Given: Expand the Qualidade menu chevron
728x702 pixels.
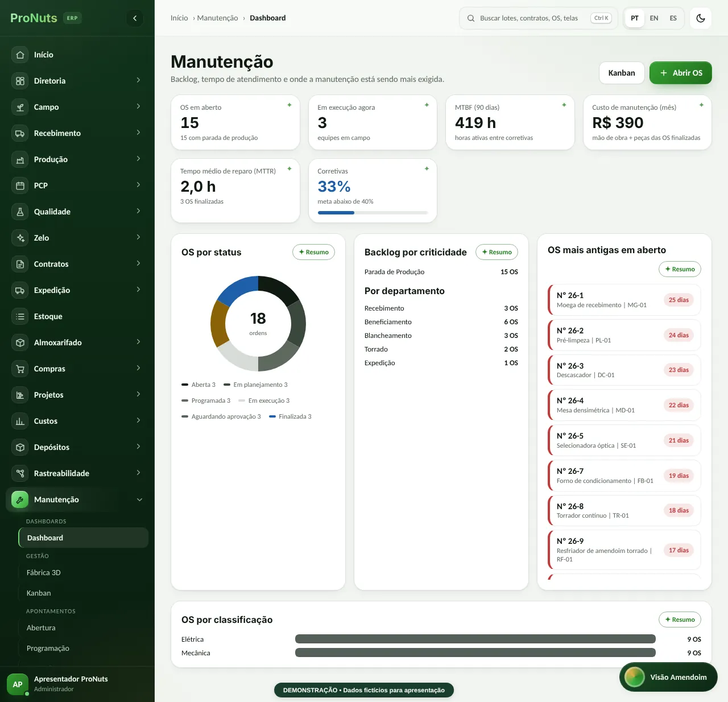Looking at the screenshot, I should tap(138, 211).
